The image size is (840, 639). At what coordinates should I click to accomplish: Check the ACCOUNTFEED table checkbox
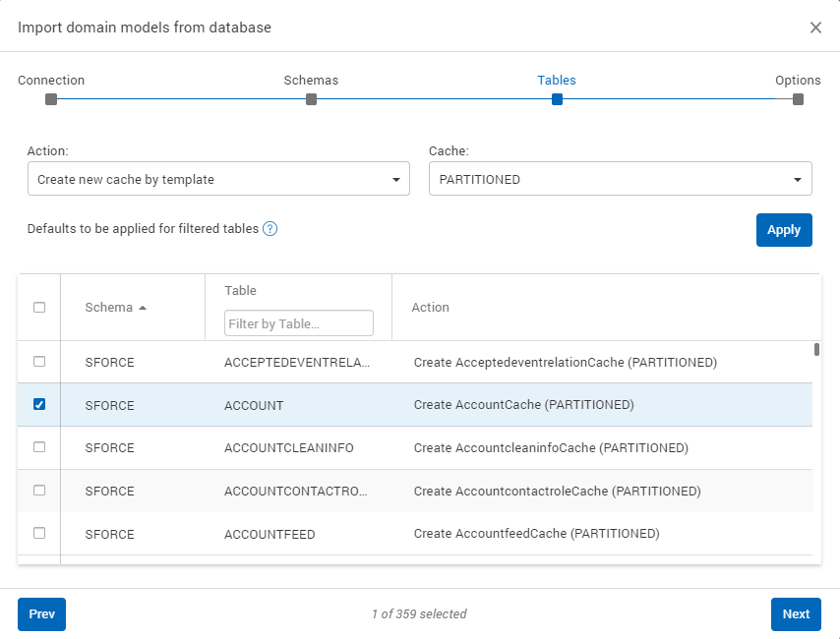(x=39, y=533)
